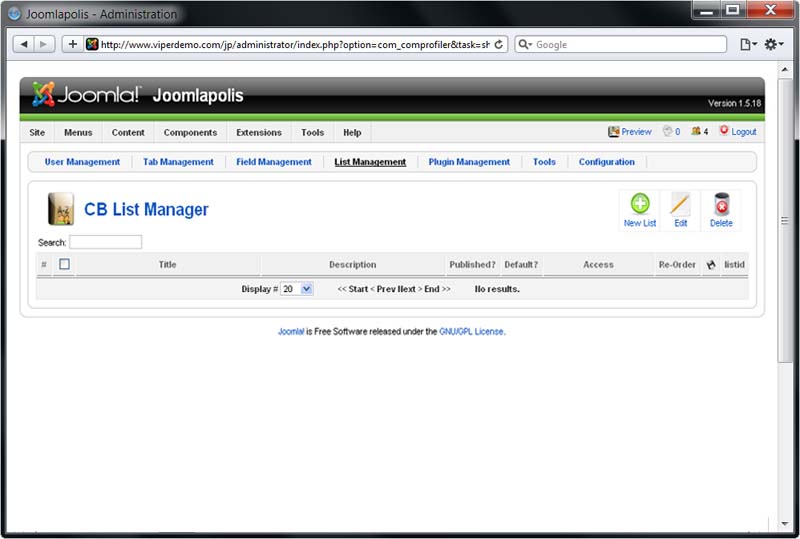Screen dimensions: 800x539
Task: Open the Content menu
Action: pyautogui.click(x=128, y=132)
